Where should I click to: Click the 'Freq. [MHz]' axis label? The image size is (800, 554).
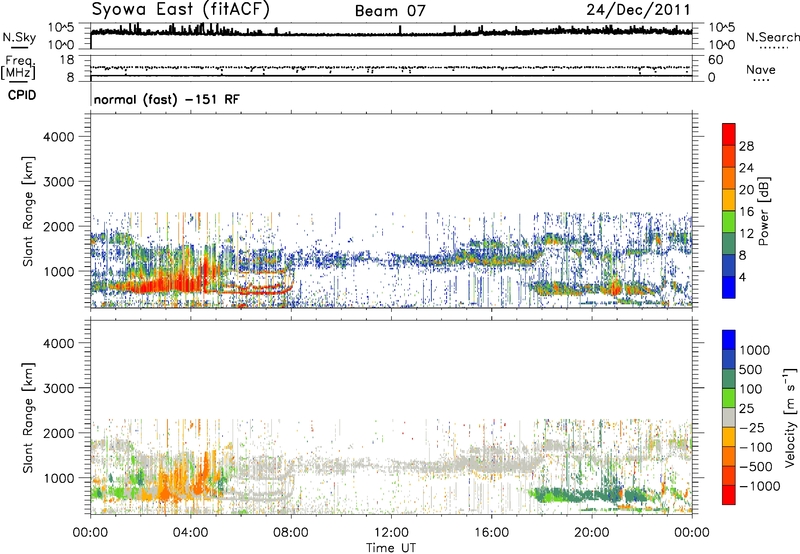pos(18,67)
